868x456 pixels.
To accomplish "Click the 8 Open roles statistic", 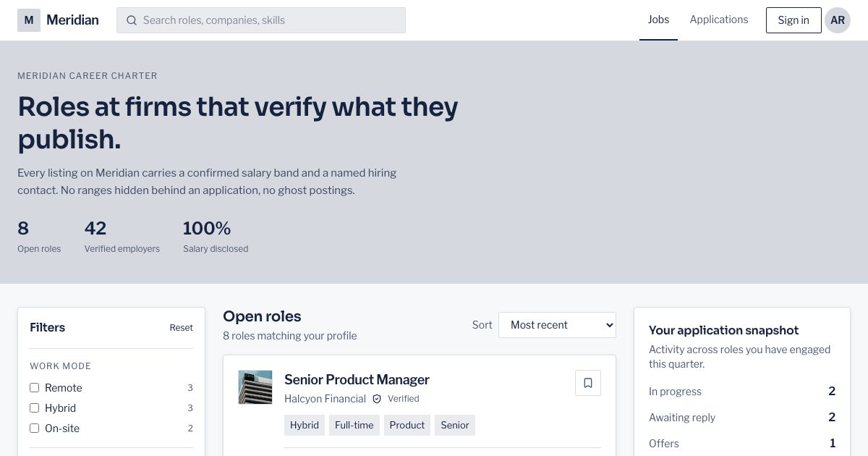I will (39, 237).
